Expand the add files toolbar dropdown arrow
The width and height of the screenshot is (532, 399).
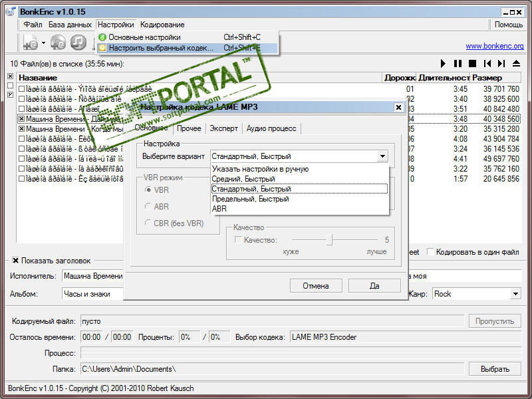tap(43, 43)
